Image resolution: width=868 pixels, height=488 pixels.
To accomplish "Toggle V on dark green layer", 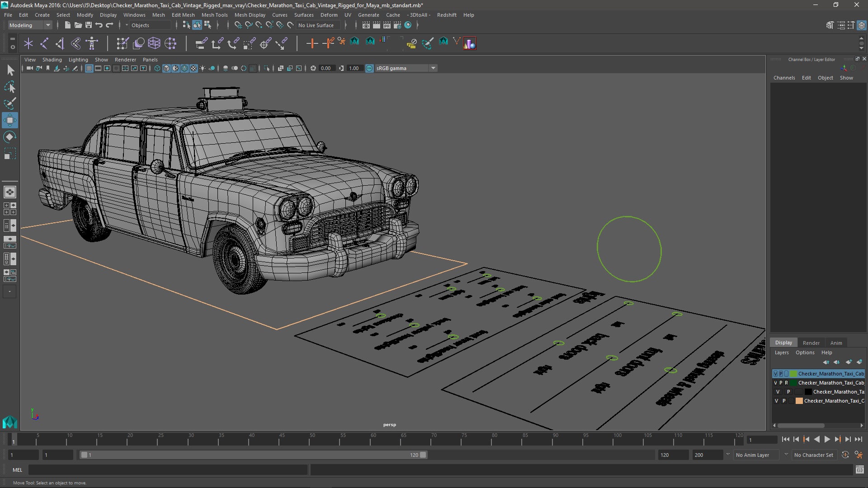I will coord(775,383).
